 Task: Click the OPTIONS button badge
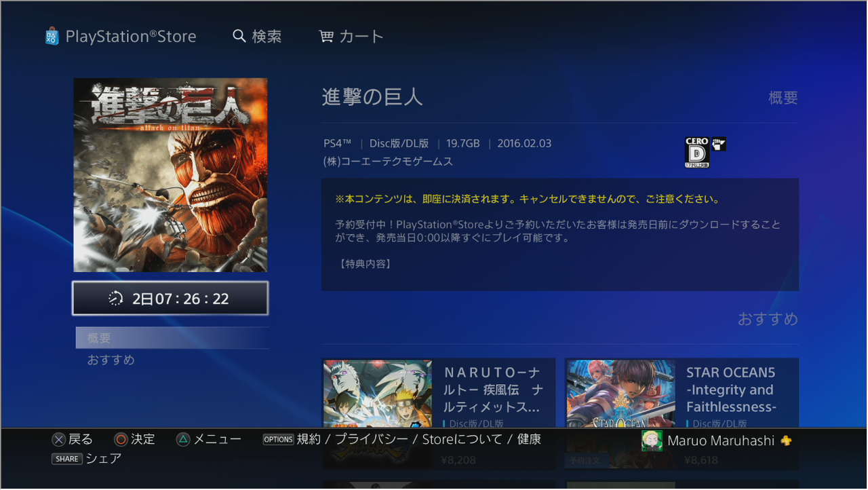[279, 440]
